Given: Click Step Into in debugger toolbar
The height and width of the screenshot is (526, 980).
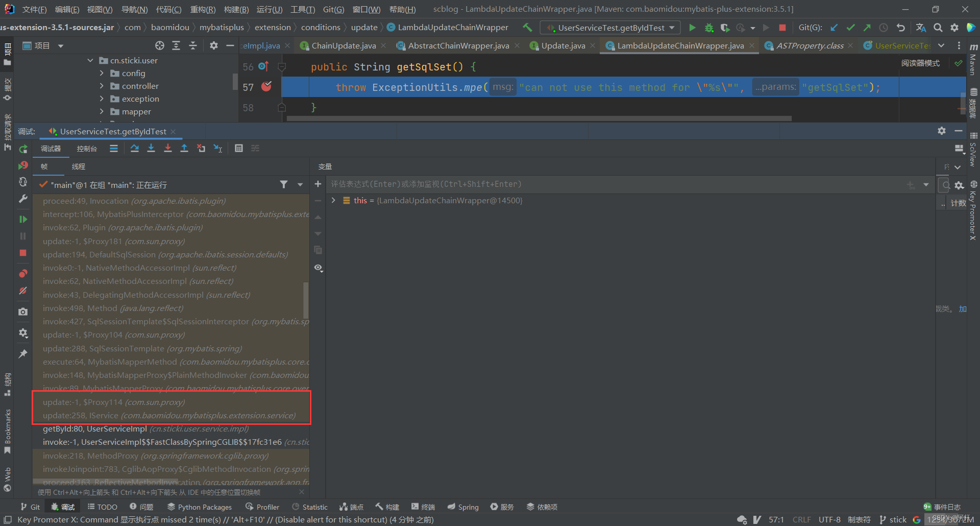Looking at the screenshot, I should pyautogui.click(x=151, y=148).
